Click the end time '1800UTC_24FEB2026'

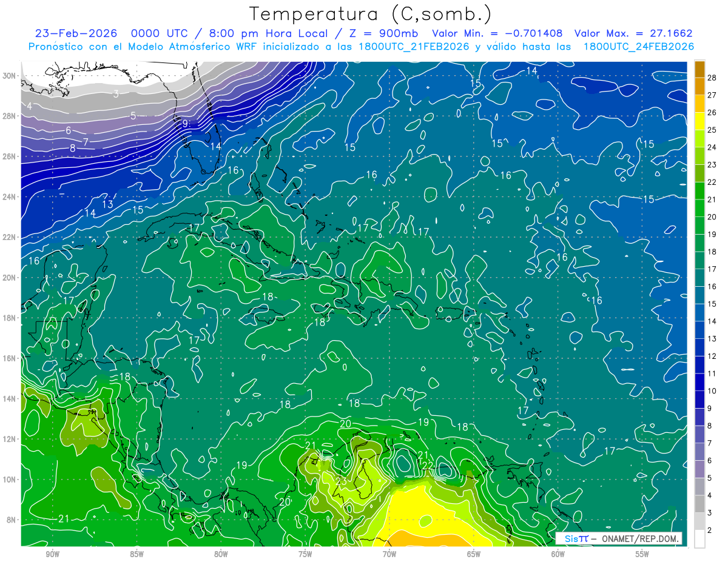(638, 47)
